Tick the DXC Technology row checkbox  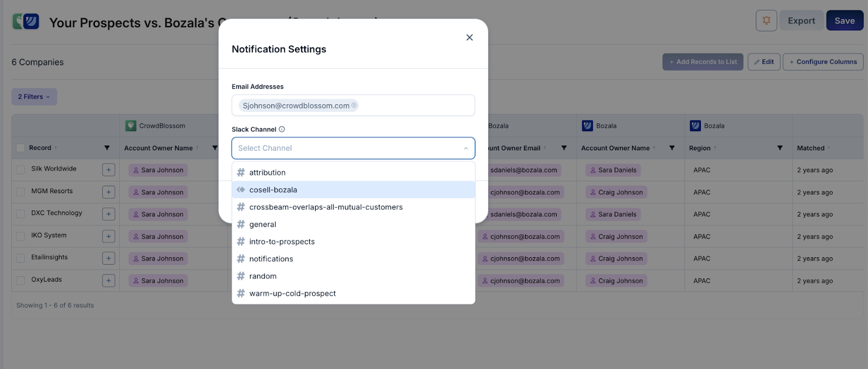(21, 214)
